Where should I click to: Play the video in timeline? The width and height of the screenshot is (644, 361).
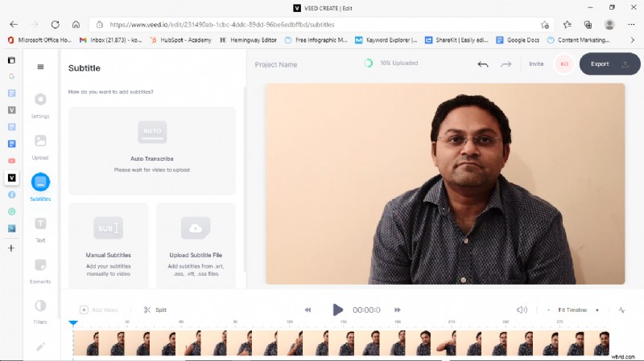click(338, 310)
